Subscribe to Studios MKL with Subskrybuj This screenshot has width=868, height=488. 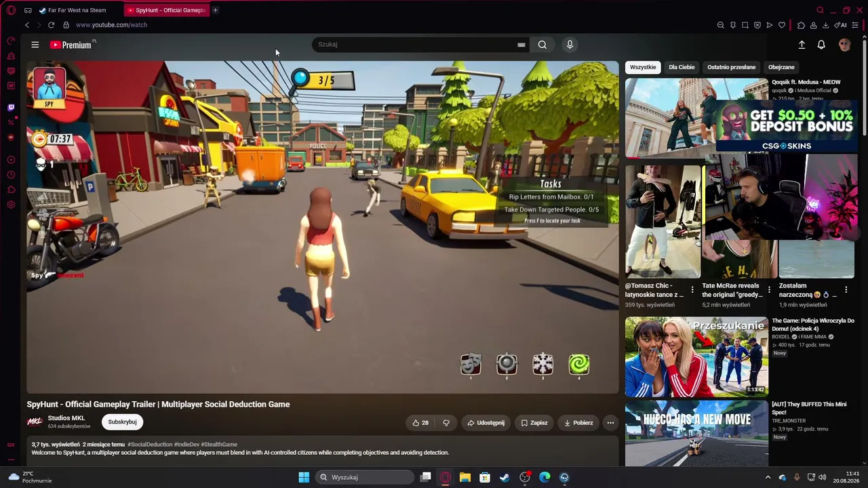click(123, 422)
